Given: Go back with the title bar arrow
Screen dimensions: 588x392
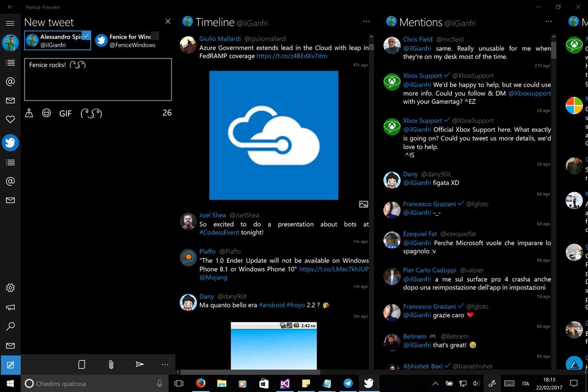Looking at the screenshot, I should (10, 7).
